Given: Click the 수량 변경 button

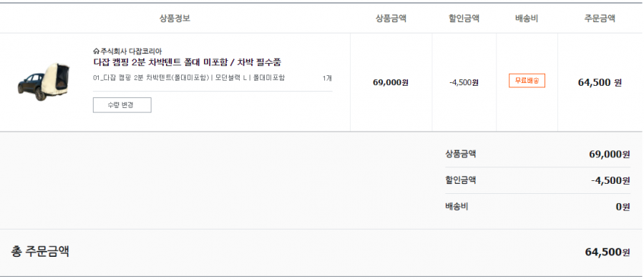Looking at the screenshot, I should 122,104.
